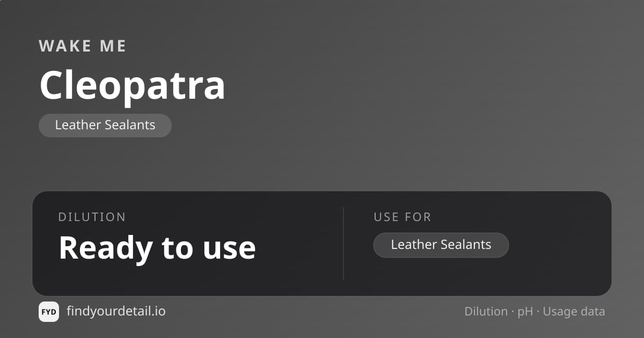
Task: Click Usage data in the footer
Action: coord(574,312)
